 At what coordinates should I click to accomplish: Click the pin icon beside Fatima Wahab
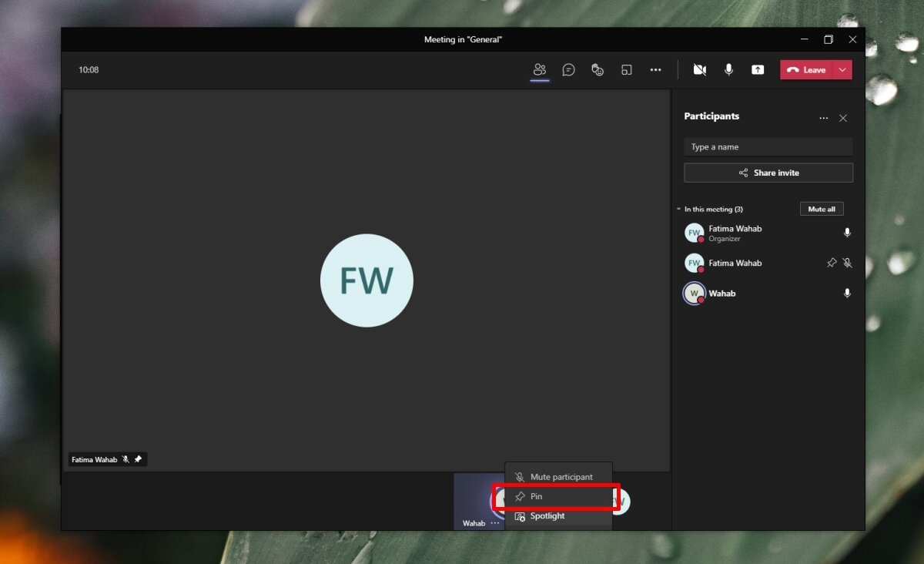(832, 263)
